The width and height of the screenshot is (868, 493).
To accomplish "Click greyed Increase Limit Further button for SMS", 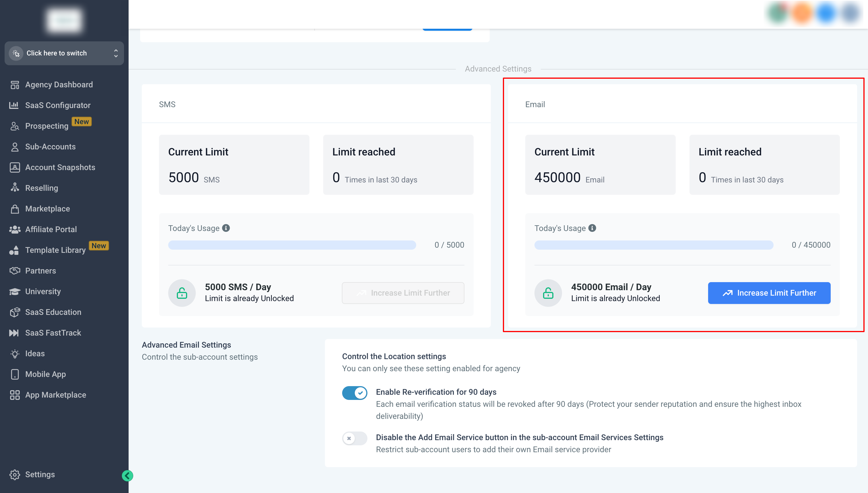I will click(x=403, y=293).
